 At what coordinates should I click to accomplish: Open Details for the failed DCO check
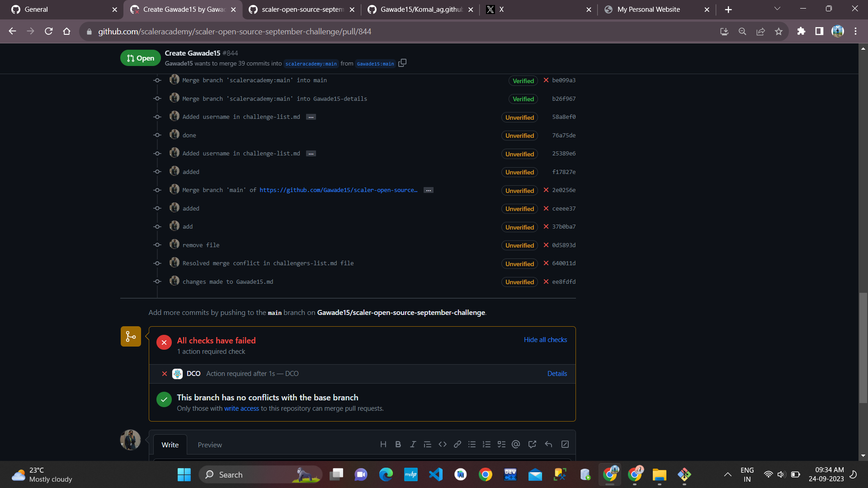(x=557, y=374)
